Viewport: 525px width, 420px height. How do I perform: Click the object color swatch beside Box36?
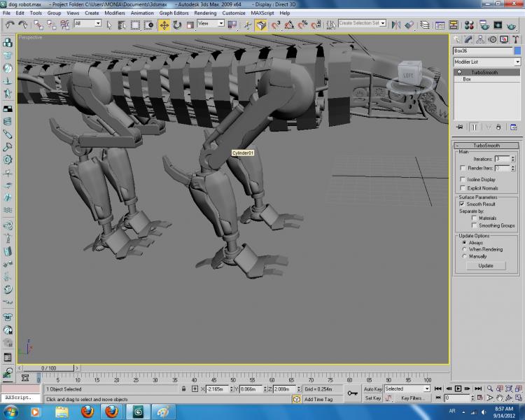click(x=517, y=50)
